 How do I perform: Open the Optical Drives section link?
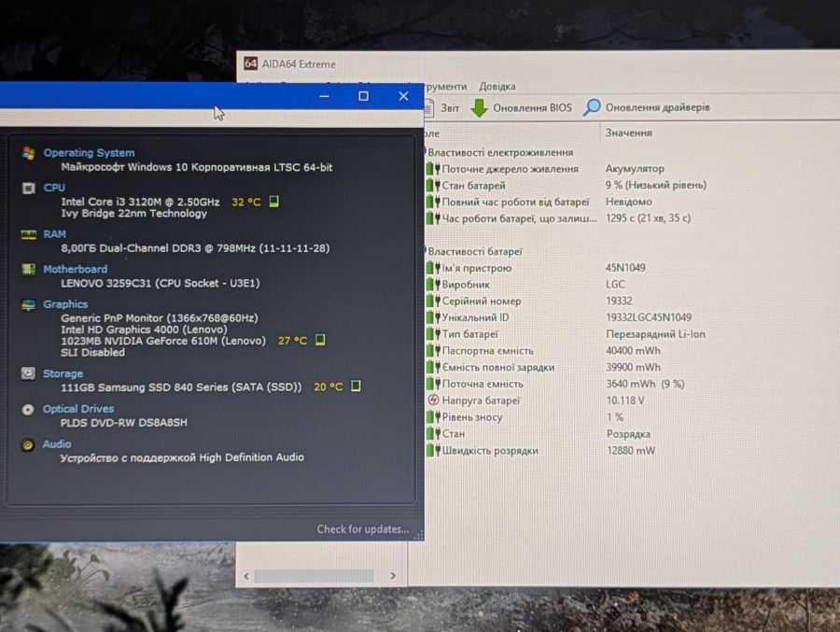point(78,409)
